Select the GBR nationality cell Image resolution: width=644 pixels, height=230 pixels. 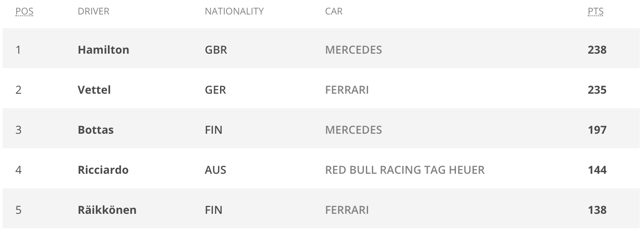[x=216, y=50]
